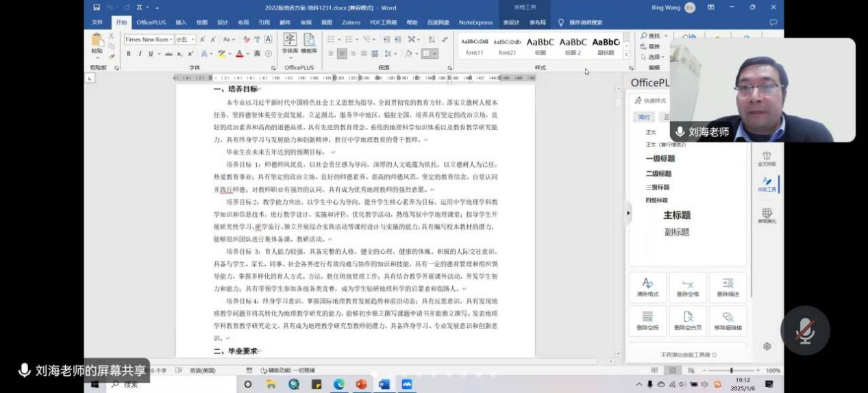
Task: Click the zoom slider in status bar
Action: coord(731,370)
